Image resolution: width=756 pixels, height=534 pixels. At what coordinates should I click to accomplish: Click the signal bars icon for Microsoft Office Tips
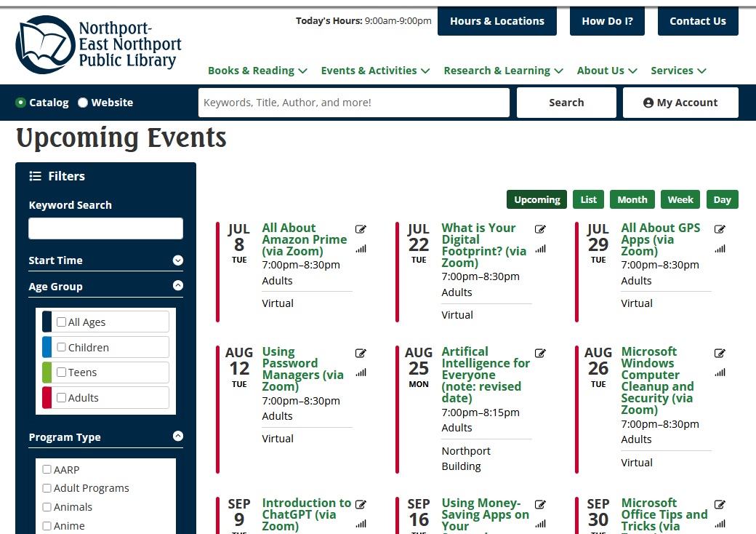tap(720, 524)
